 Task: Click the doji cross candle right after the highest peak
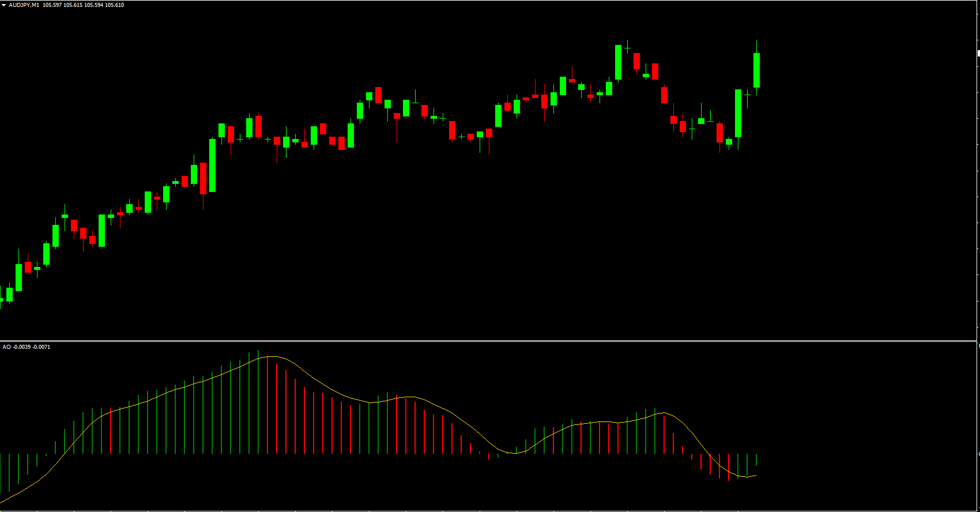(x=627, y=48)
